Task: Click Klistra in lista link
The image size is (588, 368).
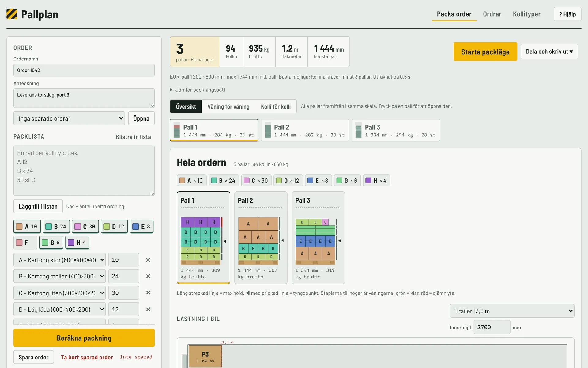Action: click(133, 137)
